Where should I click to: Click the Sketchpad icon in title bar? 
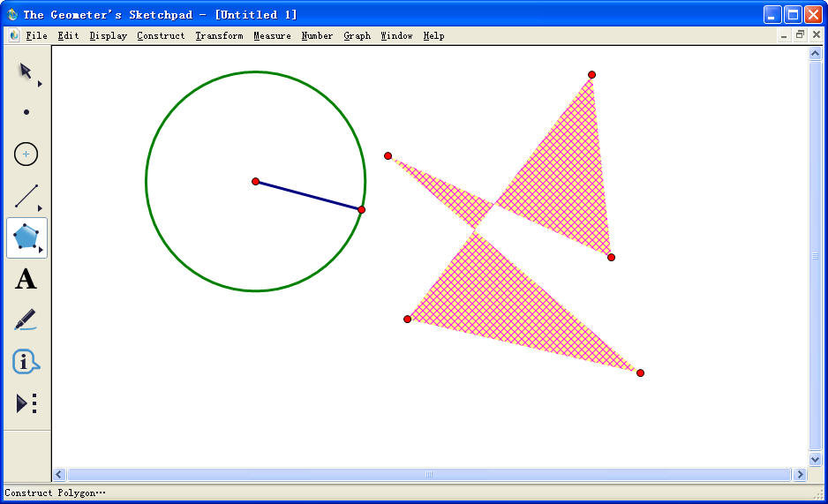(x=12, y=14)
